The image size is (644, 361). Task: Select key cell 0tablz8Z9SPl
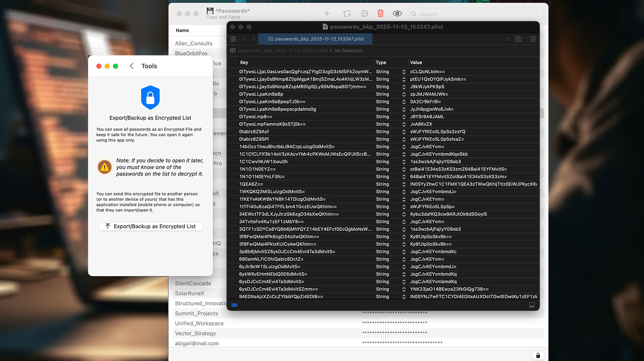(x=254, y=139)
